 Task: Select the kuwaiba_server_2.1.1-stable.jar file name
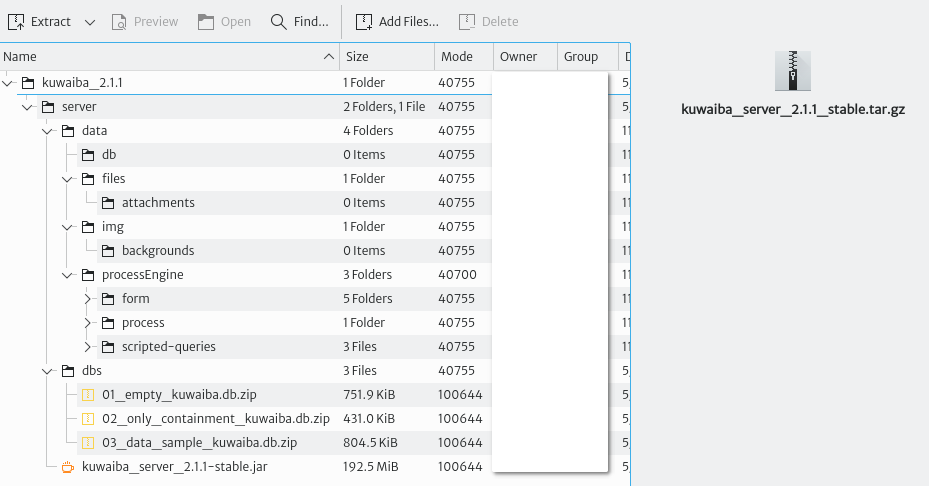tap(175, 467)
